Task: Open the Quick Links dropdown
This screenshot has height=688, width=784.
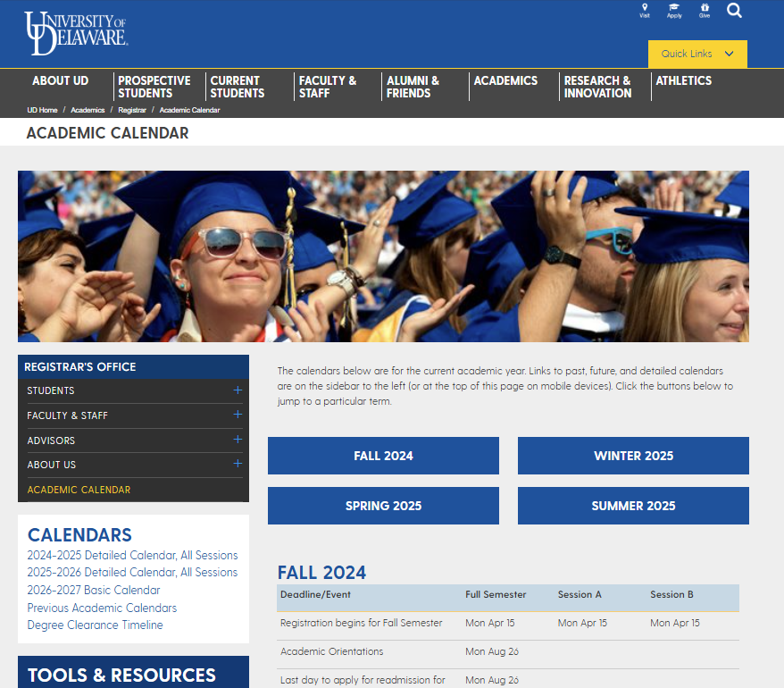Action: click(x=697, y=54)
